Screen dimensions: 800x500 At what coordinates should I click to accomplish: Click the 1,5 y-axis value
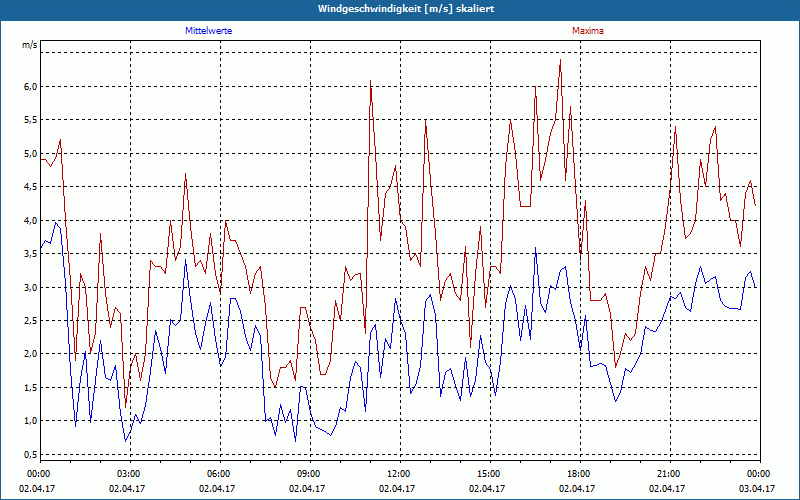click(31, 387)
